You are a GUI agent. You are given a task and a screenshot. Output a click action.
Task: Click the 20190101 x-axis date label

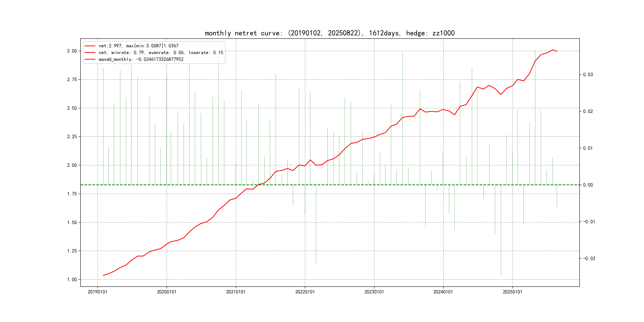click(98, 292)
